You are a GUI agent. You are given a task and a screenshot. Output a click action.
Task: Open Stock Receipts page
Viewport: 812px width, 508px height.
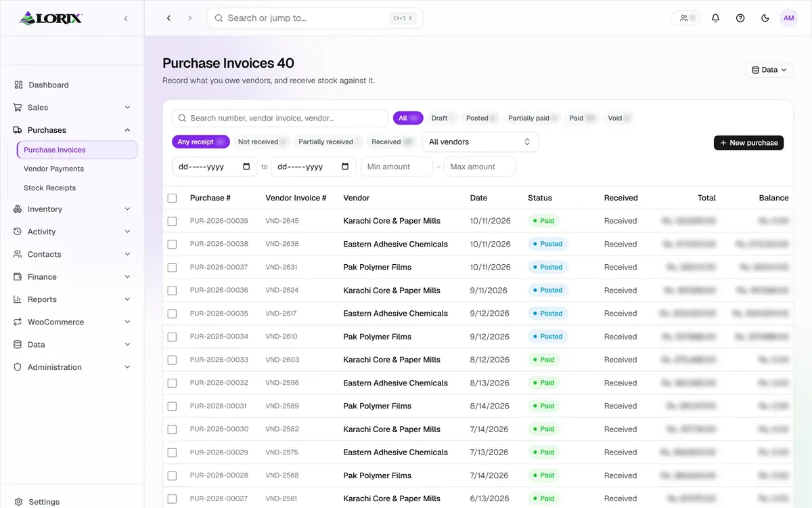tap(50, 188)
